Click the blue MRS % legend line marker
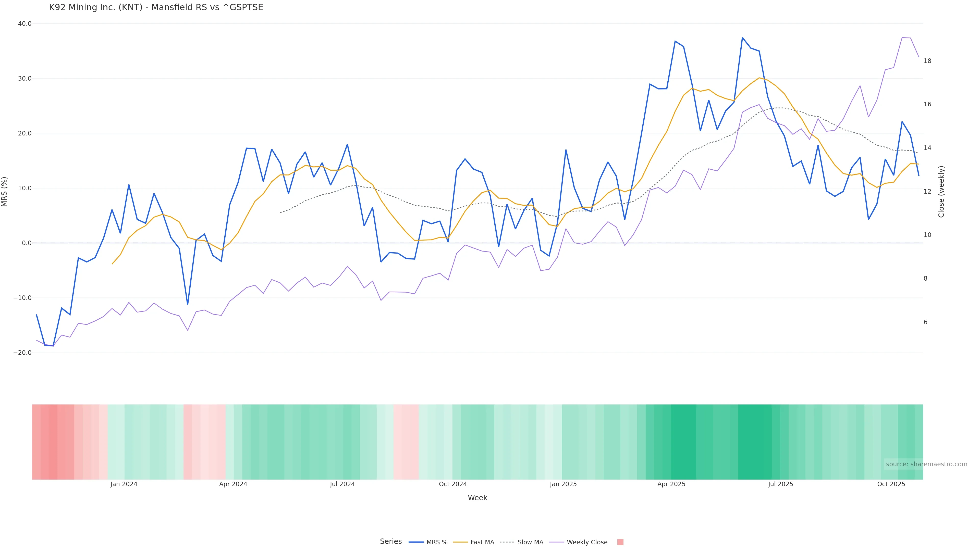This screenshot has width=980, height=551. click(x=416, y=542)
